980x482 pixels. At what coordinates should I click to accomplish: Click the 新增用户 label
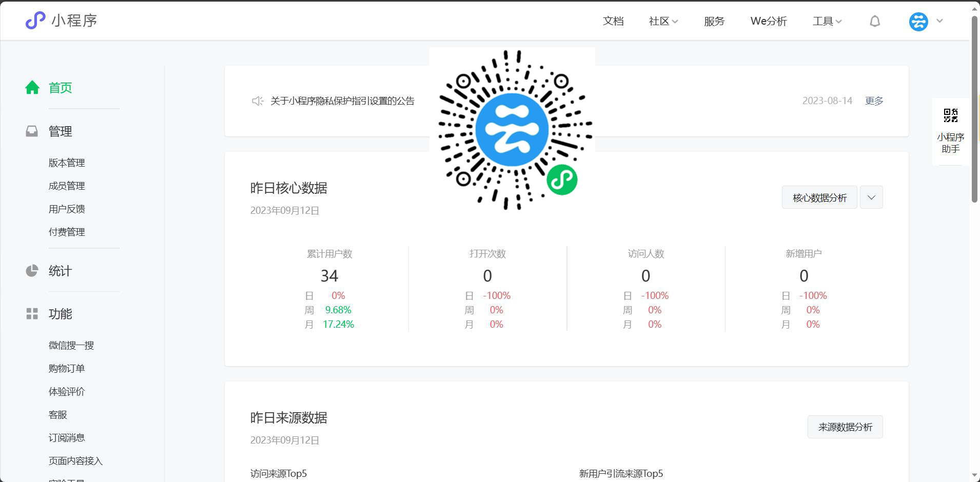pyautogui.click(x=804, y=253)
